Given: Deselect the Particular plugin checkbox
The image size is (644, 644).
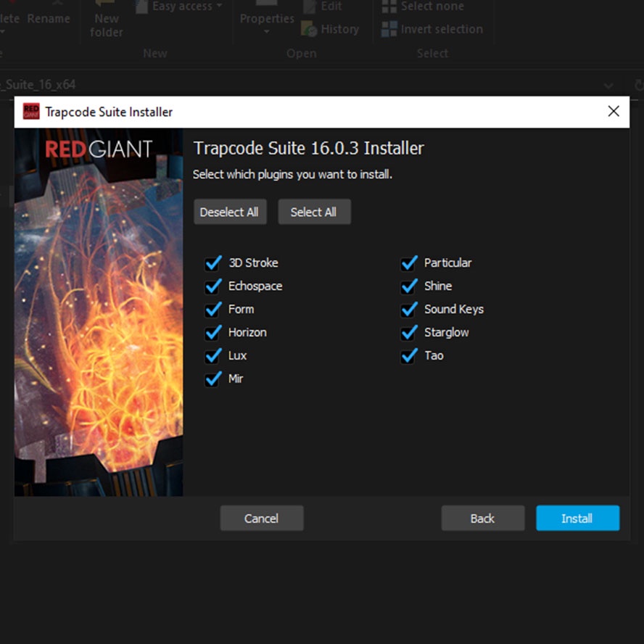Looking at the screenshot, I should tap(409, 263).
